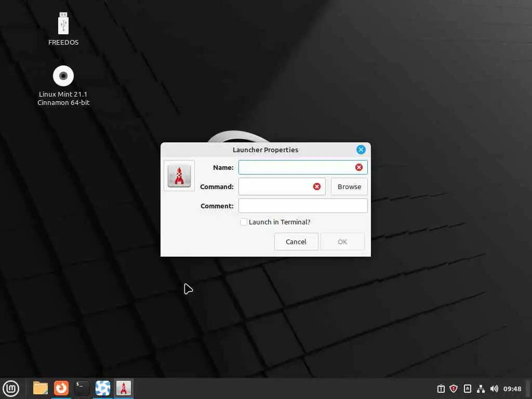The height and width of the screenshot is (399, 532).
Task: Click the rocket icon chooser button
Action: point(179,176)
